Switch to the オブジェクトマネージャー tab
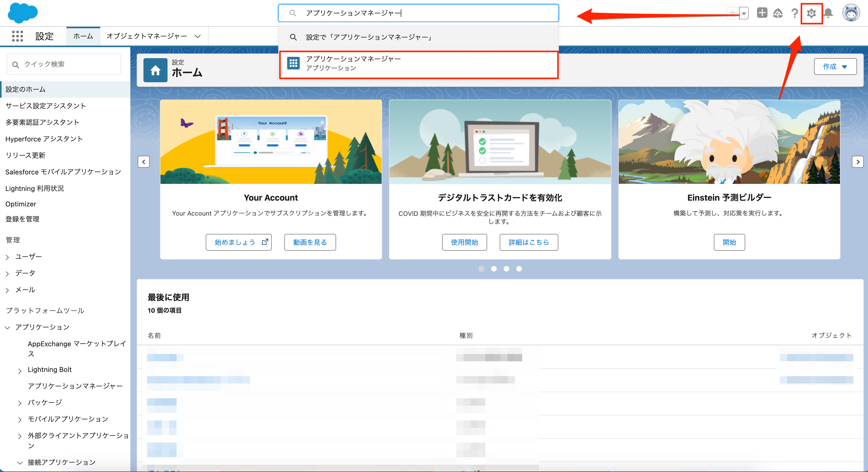 [x=147, y=36]
